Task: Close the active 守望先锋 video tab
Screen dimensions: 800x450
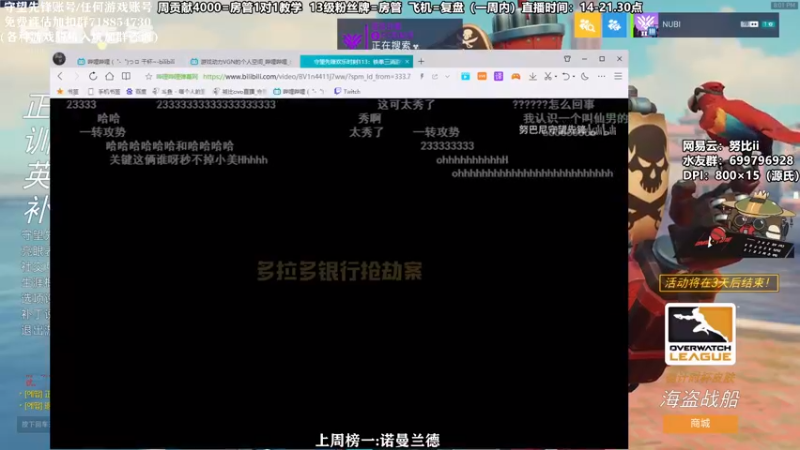Action: point(407,61)
